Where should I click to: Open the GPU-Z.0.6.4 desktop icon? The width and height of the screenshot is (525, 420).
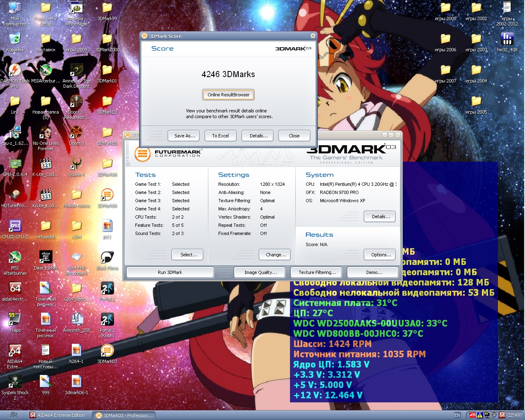click(15, 166)
